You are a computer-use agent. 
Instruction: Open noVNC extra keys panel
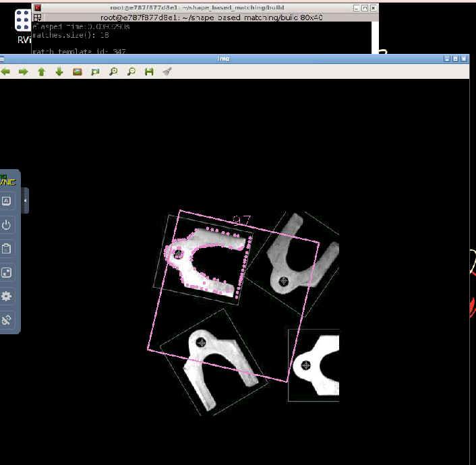(6, 201)
